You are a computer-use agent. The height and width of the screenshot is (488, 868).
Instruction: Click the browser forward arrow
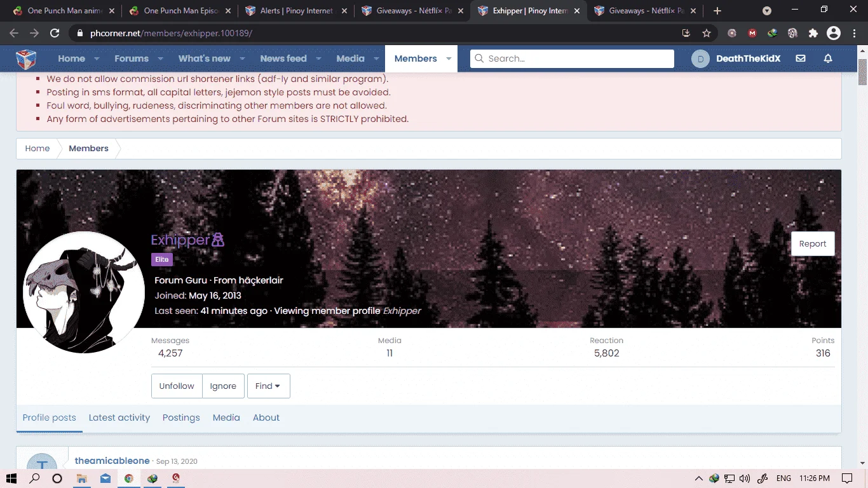pos(34,33)
